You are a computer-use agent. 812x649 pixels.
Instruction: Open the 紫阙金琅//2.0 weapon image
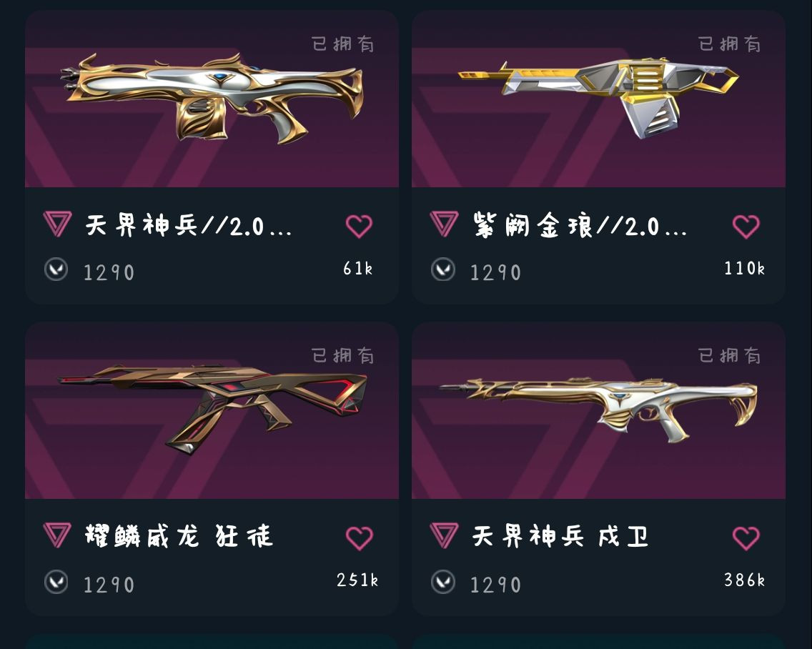point(598,97)
